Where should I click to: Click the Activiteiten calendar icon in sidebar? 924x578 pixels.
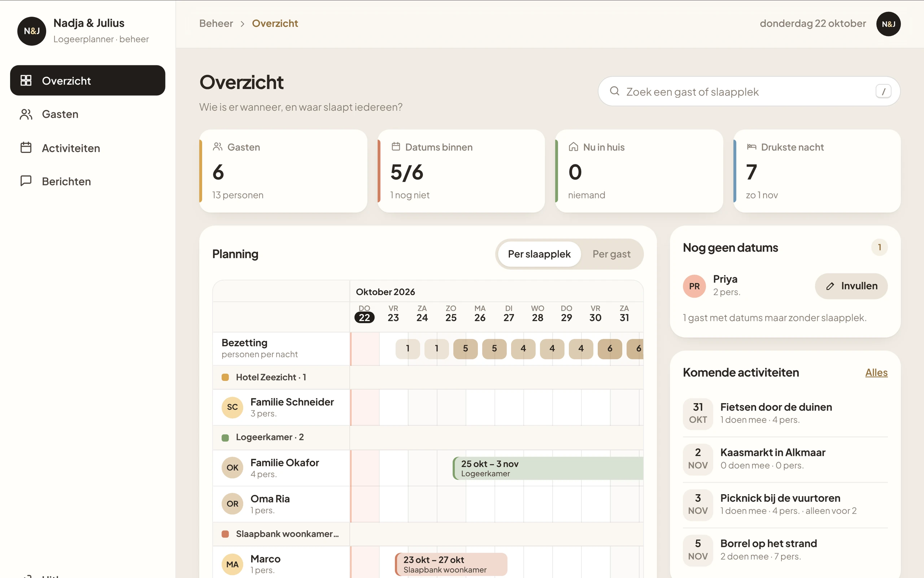pyautogui.click(x=26, y=147)
